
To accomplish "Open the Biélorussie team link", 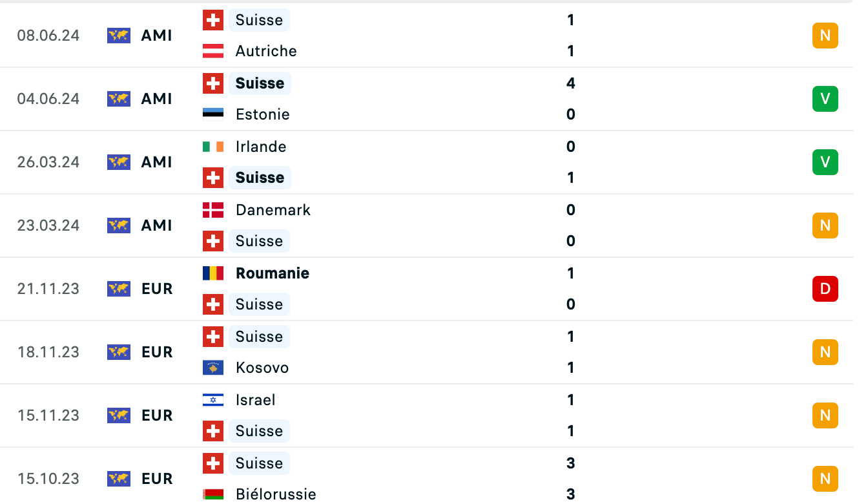I will coord(276,494).
